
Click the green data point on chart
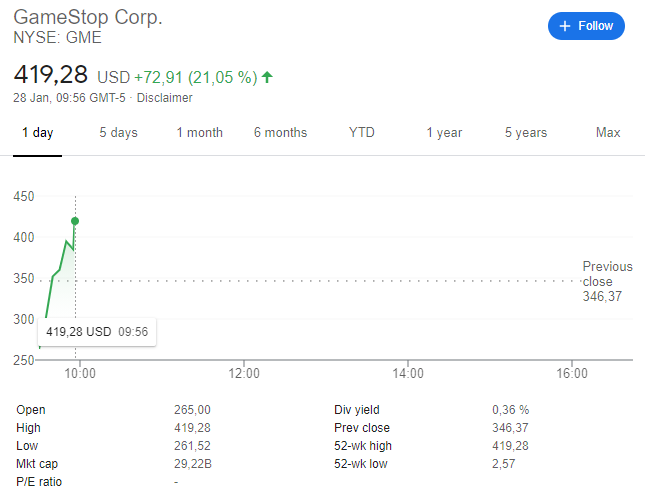click(x=75, y=221)
